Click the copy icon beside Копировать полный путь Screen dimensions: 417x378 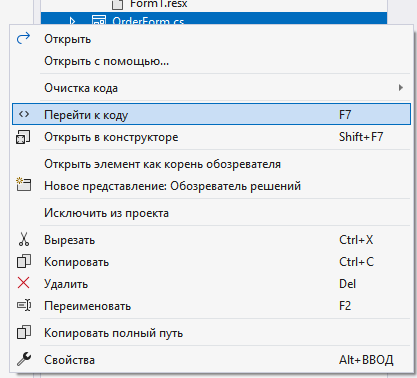point(24,332)
